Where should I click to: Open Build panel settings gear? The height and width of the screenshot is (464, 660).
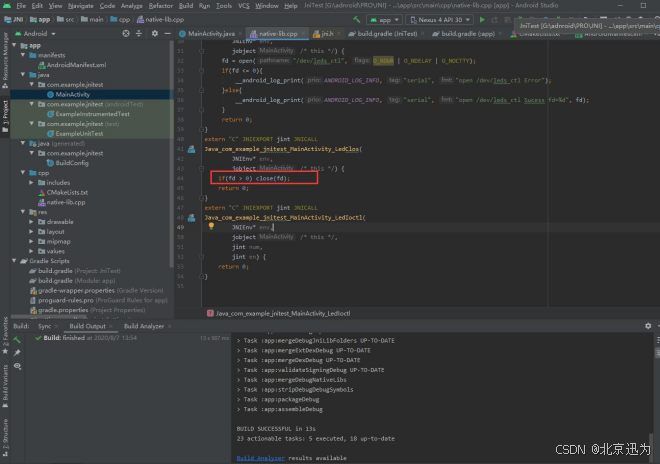[x=648, y=326]
